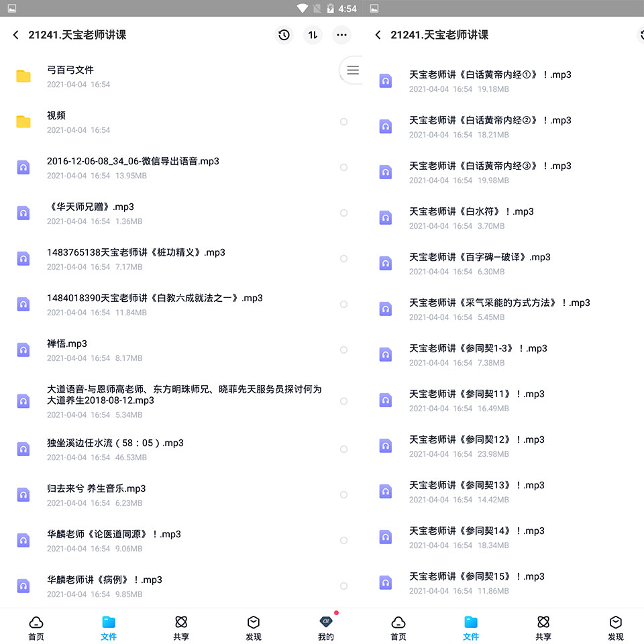Tap the audio icon of 独坐溪边任水流

[23, 449]
